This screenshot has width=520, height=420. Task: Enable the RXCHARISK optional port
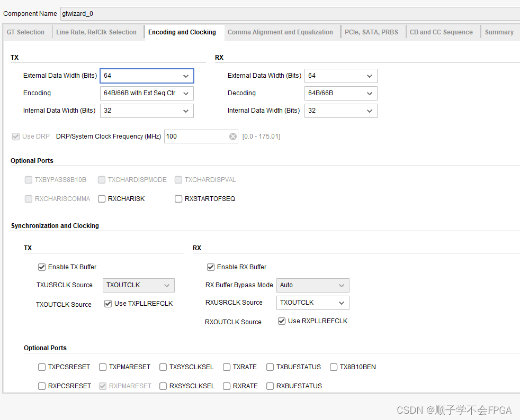coord(102,199)
